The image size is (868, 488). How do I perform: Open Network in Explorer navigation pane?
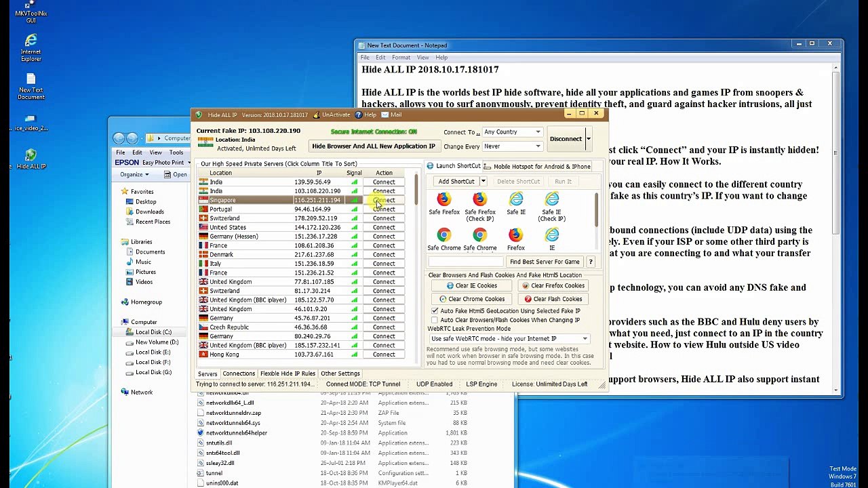pyautogui.click(x=141, y=392)
